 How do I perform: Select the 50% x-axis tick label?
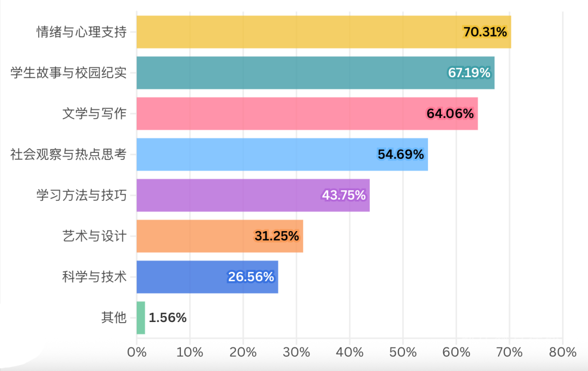click(x=403, y=352)
